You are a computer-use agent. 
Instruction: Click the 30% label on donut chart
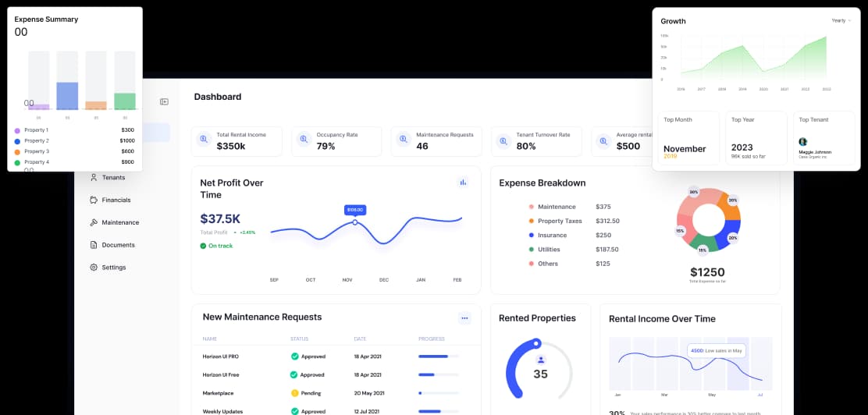(x=693, y=192)
